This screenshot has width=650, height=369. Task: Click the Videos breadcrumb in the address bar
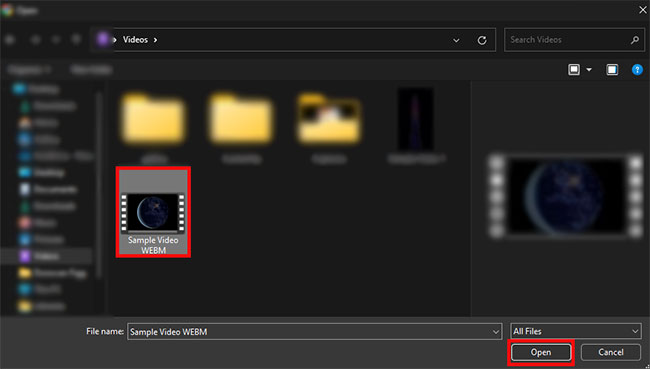coord(135,40)
